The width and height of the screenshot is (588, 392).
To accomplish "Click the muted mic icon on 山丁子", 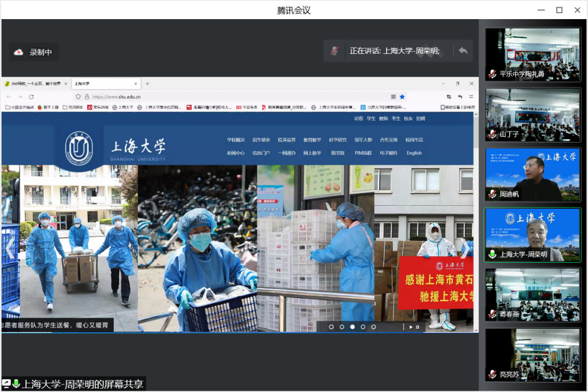I will point(492,134).
